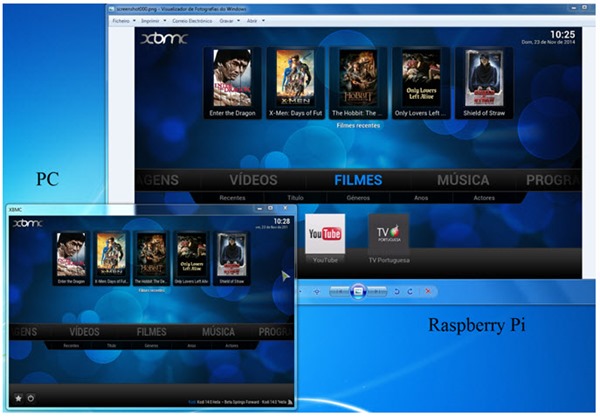Open the Ficheiro menu dropdown

coord(124,21)
